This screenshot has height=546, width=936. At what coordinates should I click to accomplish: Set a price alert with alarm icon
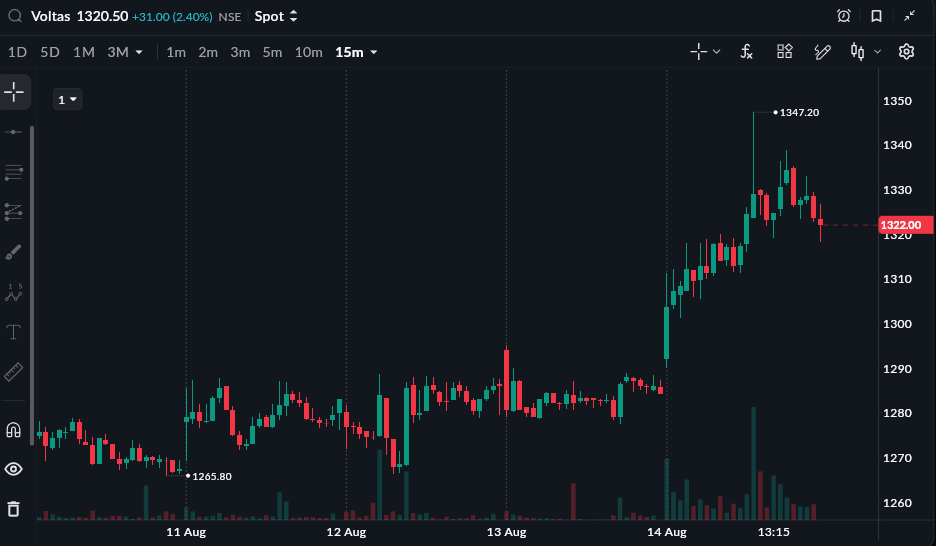point(843,16)
